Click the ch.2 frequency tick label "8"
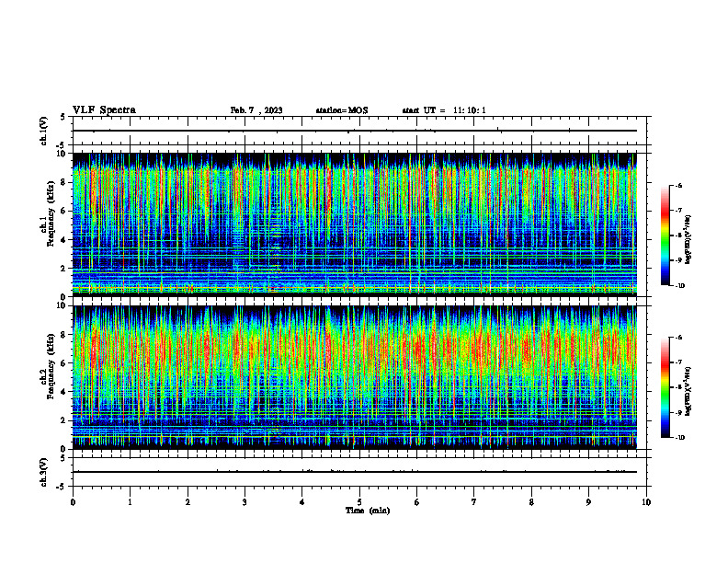This screenshot has height=563, width=728. point(64,335)
